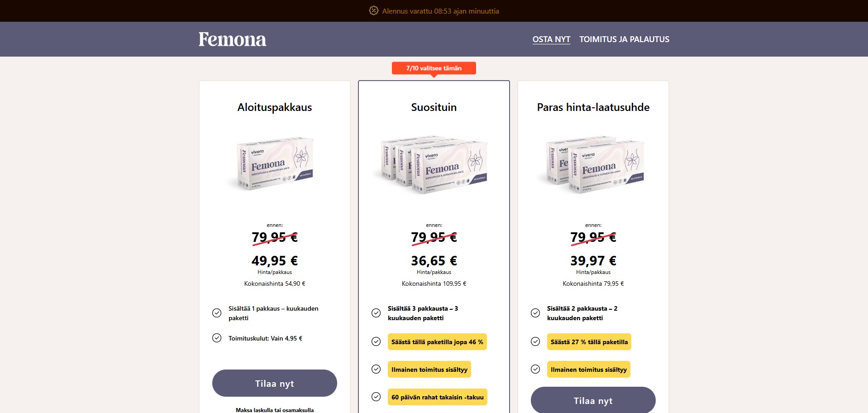
Task: Select the single Femona box product image
Action: coord(275,164)
